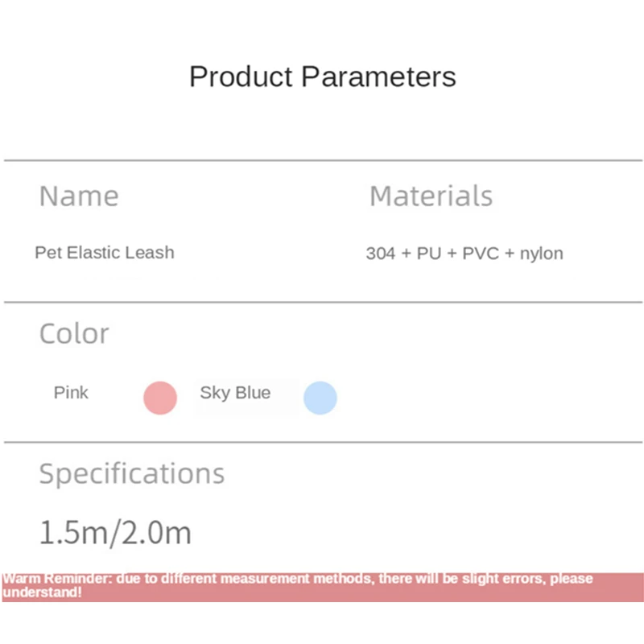Viewport: 644px width, 644px height.
Task: Click the 304 material entry
Action: tap(381, 254)
